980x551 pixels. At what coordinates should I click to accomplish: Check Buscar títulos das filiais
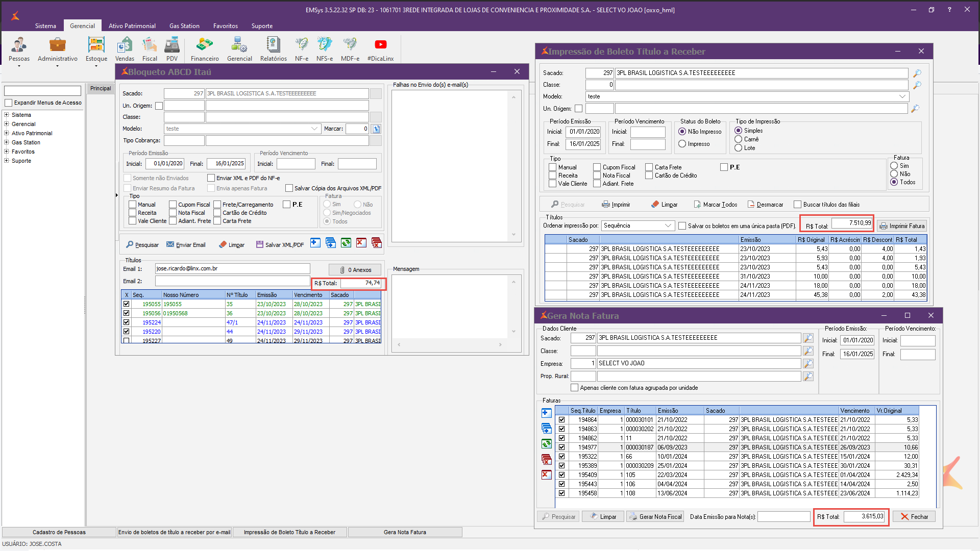point(798,205)
